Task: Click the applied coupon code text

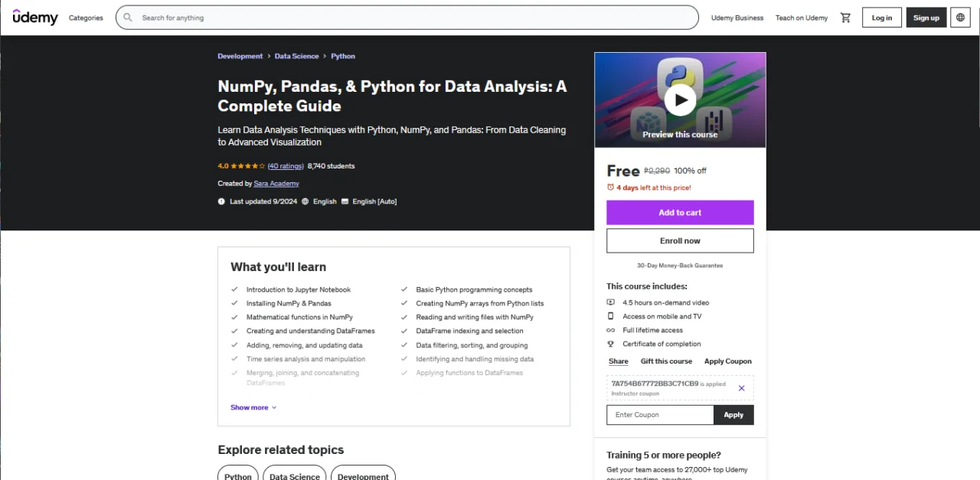Action: (655, 384)
